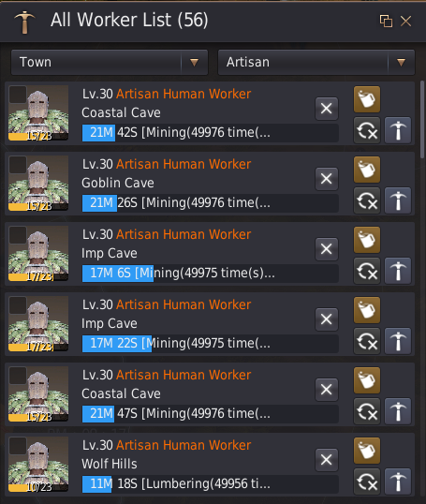Click the worker list scrollbar
Image resolution: width=426 pixels, height=504 pixels.
coord(422,119)
